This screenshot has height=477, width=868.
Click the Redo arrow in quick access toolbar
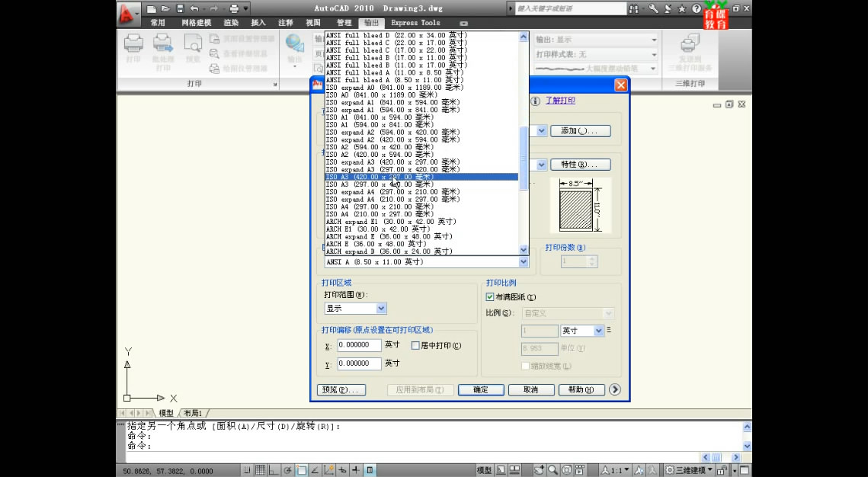(x=213, y=9)
